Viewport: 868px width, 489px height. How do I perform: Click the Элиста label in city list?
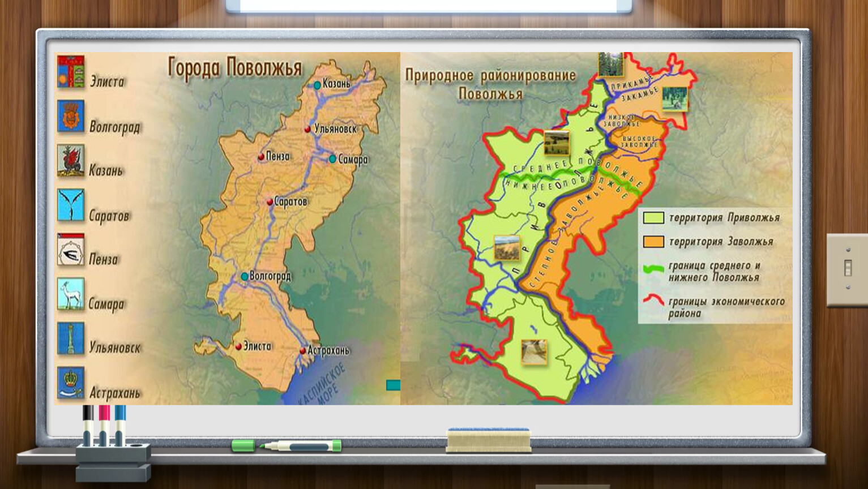coord(107,81)
